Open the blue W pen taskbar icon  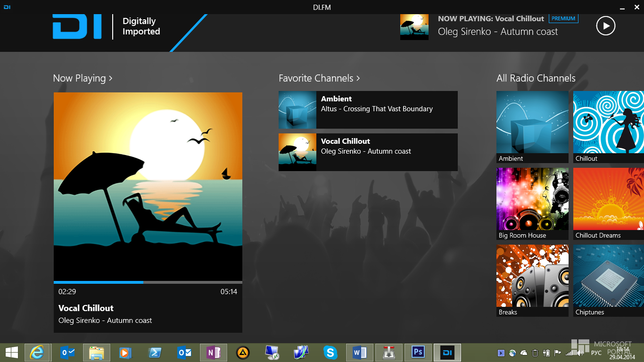pyautogui.click(x=301, y=353)
